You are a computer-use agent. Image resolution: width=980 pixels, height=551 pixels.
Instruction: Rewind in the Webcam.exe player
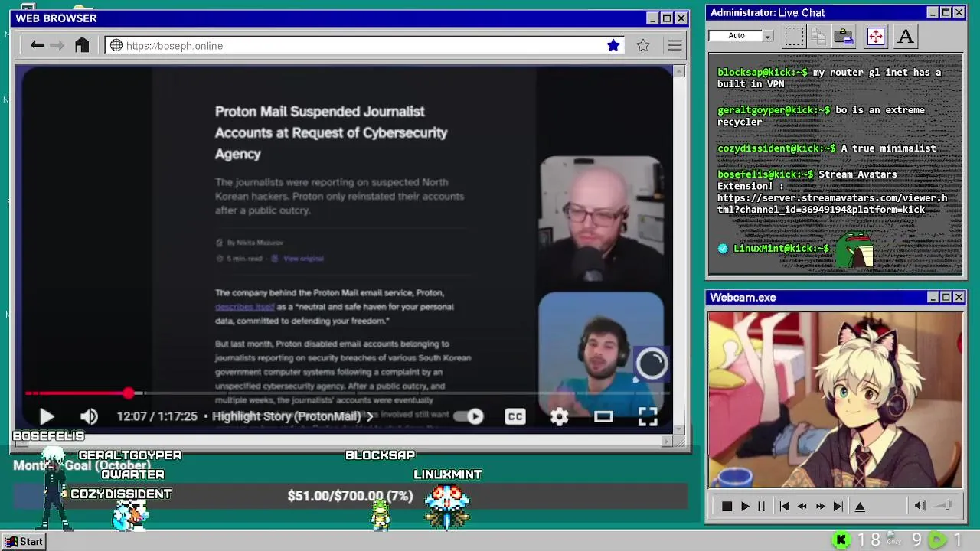[802, 506]
